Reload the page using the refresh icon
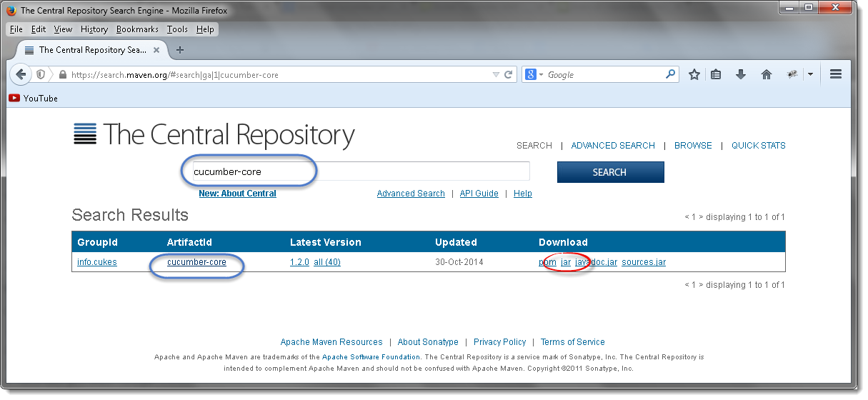868x400 pixels. (509, 74)
